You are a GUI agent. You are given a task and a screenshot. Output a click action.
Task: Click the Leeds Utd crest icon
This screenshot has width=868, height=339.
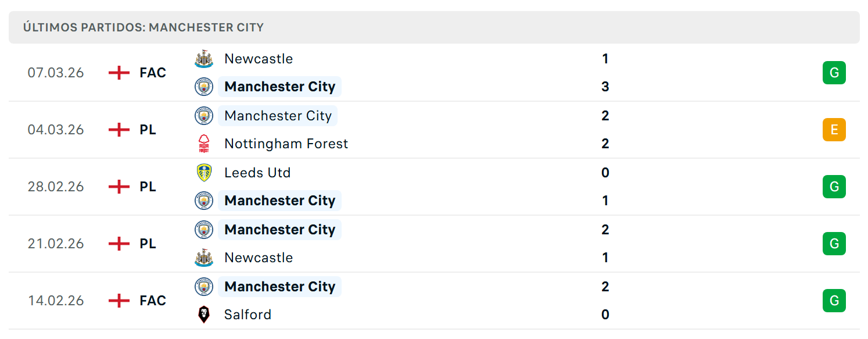click(204, 173)
